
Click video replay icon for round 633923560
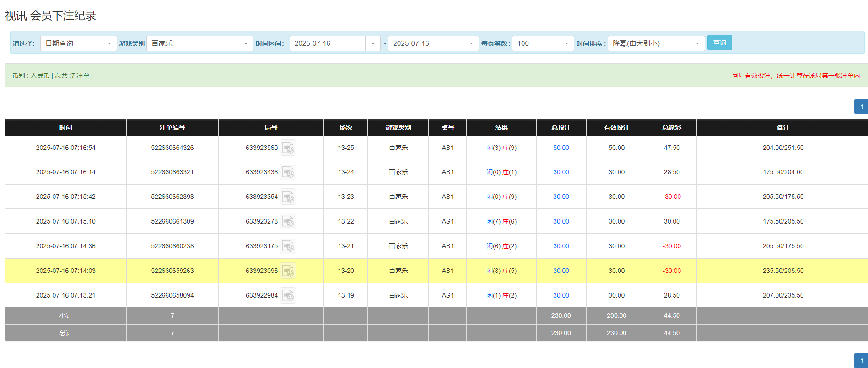tap(288, 148)
